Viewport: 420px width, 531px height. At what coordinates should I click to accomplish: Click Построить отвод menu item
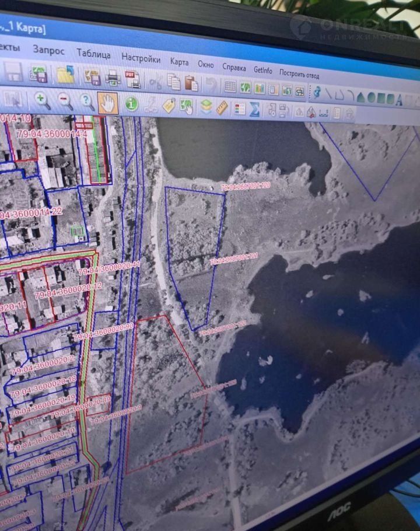pyautogui.click(x=299, y=74)
